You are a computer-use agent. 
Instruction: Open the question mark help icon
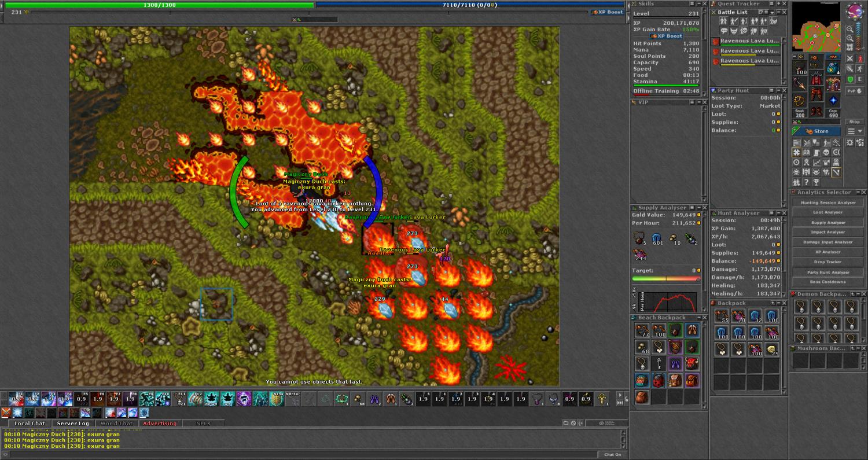click(x=806, y=182)
